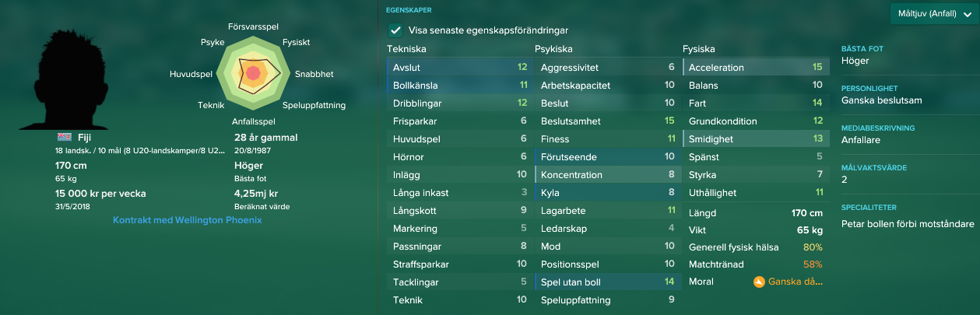Click the Egenskaper section heading

click(409, 10)
